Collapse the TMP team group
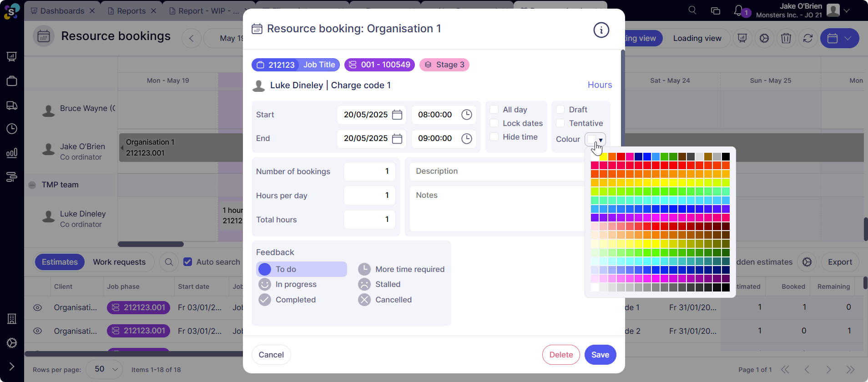868x382 pixels. pos(32,185)
